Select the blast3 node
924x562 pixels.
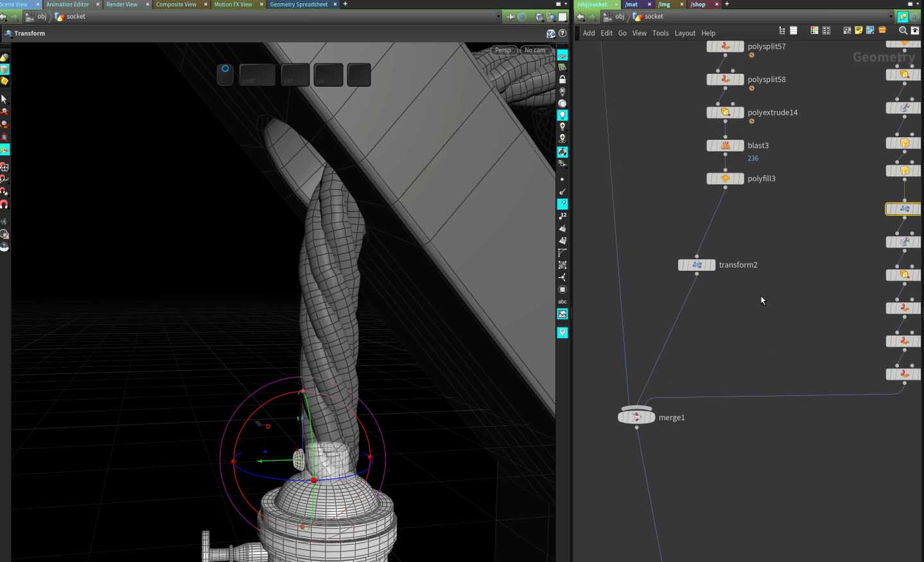click(x=725, y=146)
